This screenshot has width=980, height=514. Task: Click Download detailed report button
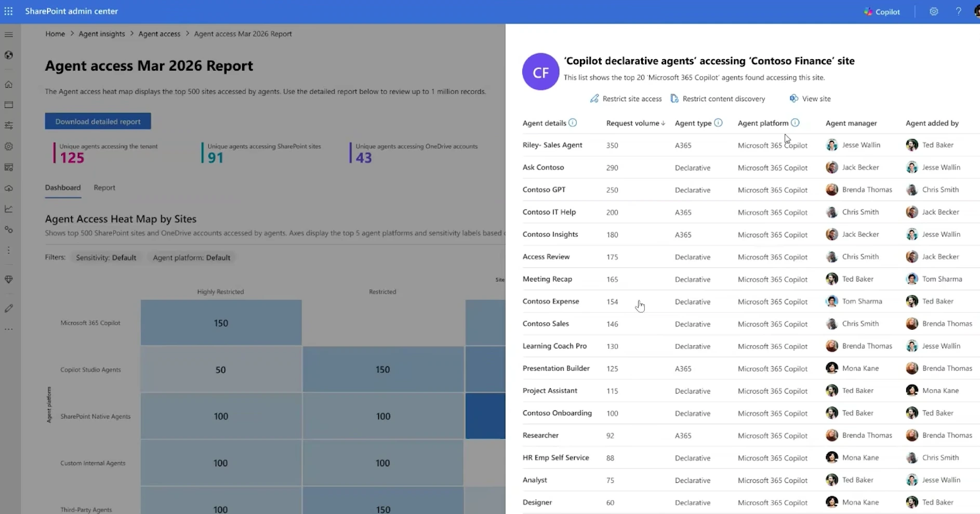98,121
